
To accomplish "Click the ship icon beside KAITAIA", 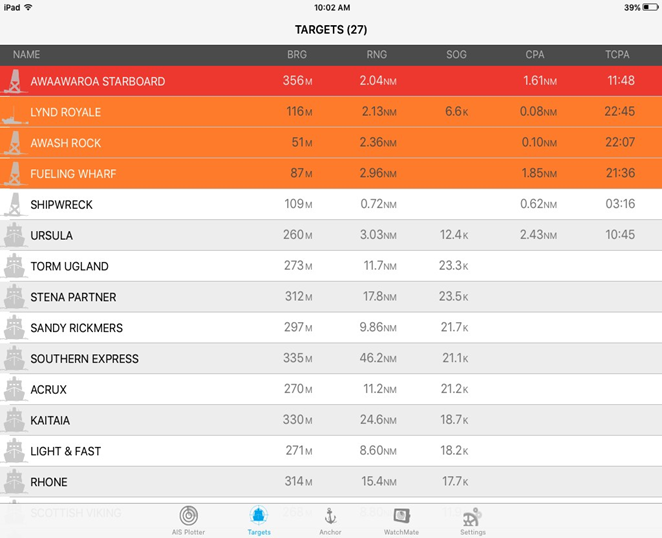I will (x=14, y=420).
